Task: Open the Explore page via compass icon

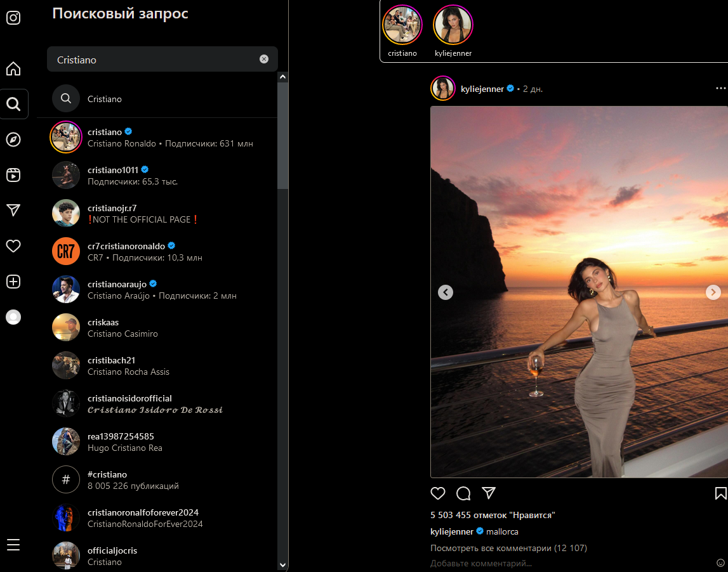Action: (13, 140)
